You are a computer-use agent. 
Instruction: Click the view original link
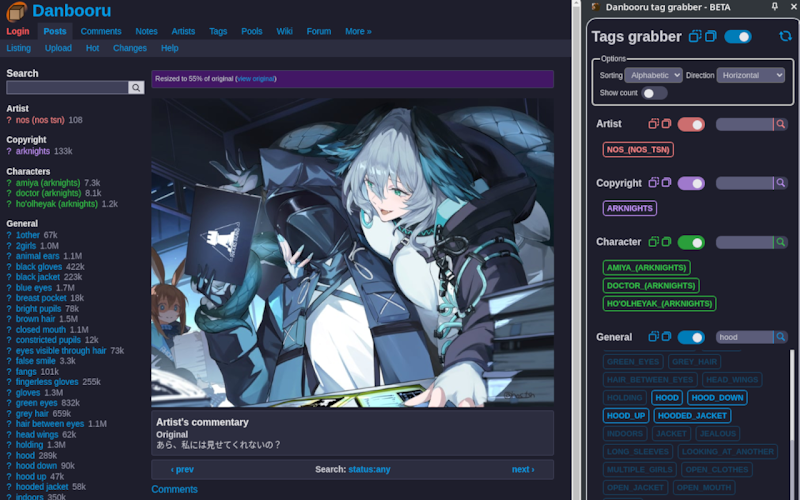pyautogui.click(x=256, y=79)
